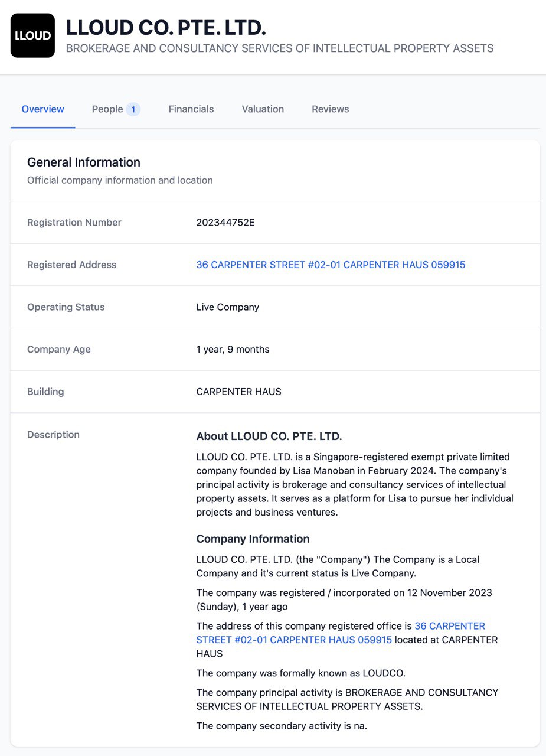Click the Building row value CARPENTER HAUS
The height and width of the screenshot is (756, 546).
tap(238, 392)
